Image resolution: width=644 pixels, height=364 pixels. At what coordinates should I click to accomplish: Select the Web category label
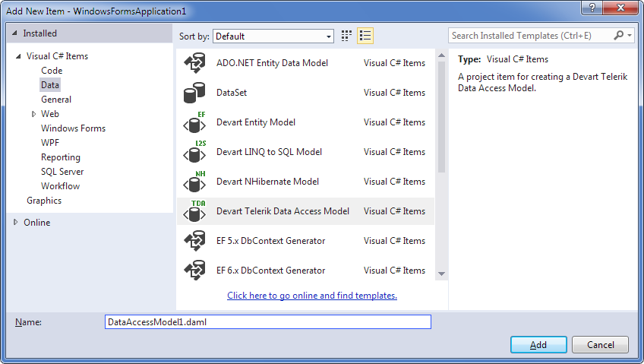[50, 114]
